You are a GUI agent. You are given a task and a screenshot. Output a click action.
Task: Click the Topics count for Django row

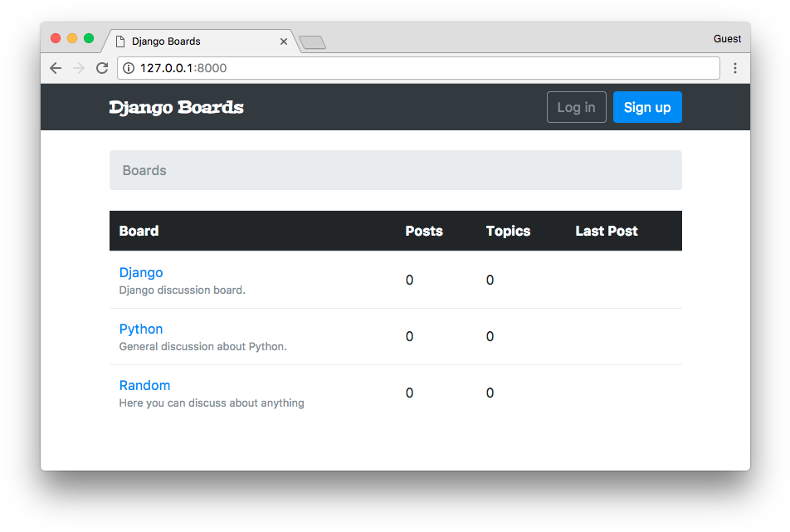(490, 280)
